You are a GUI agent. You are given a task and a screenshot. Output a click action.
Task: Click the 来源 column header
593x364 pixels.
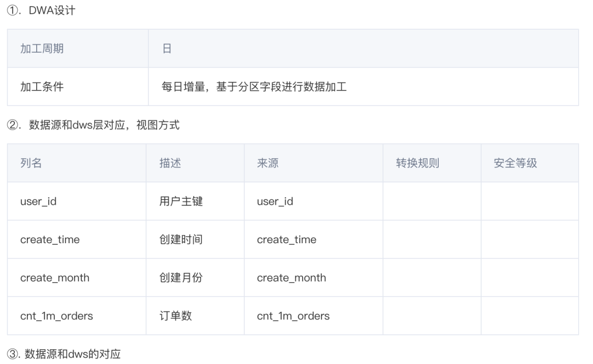coord(267,163)
